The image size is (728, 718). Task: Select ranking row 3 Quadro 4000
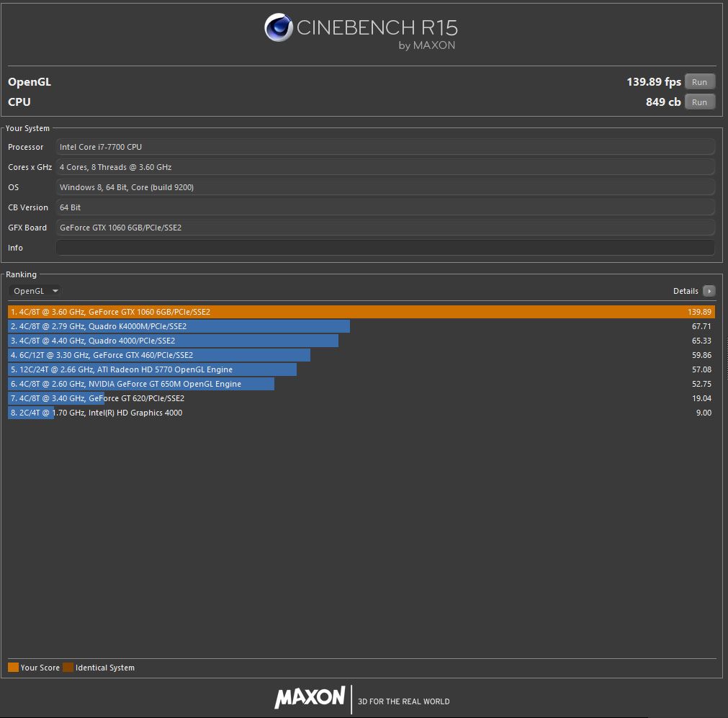point(361,341)
